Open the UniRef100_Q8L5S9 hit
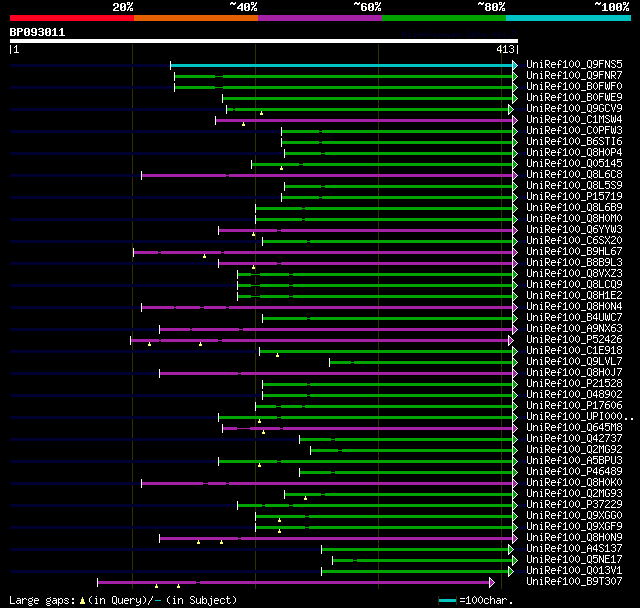 (574, 186)
